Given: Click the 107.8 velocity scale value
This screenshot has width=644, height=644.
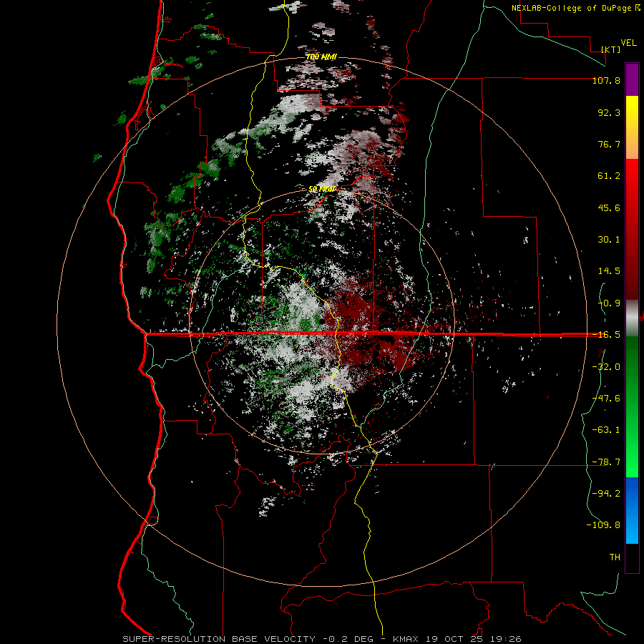Looking at the screenshot, I should pos(606,80).
